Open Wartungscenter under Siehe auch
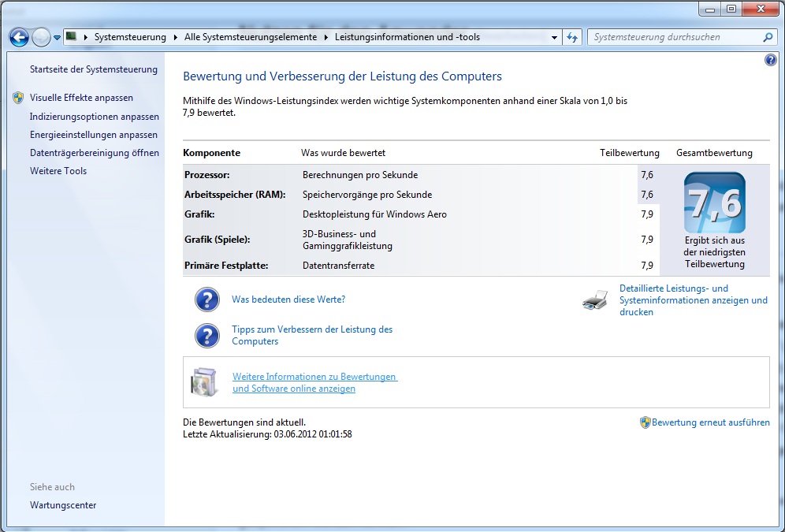This screenshot has width=785, height=532. click(63, 505)
